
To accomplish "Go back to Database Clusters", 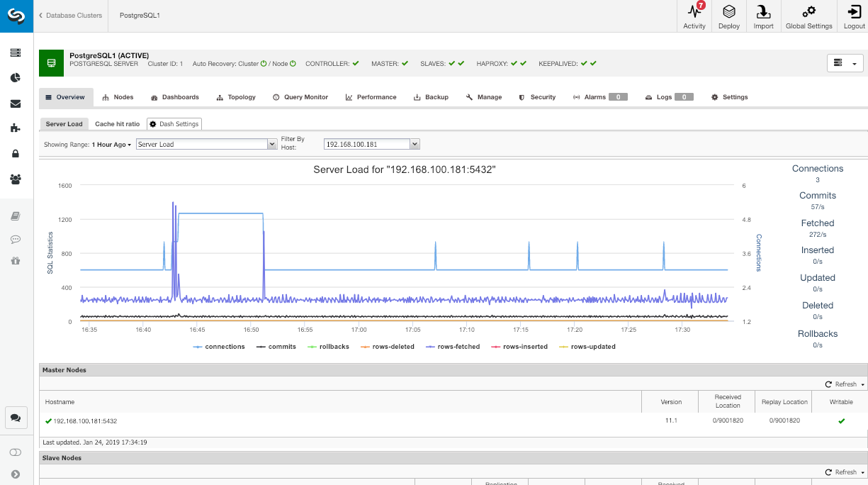I will tap(70, 16).
